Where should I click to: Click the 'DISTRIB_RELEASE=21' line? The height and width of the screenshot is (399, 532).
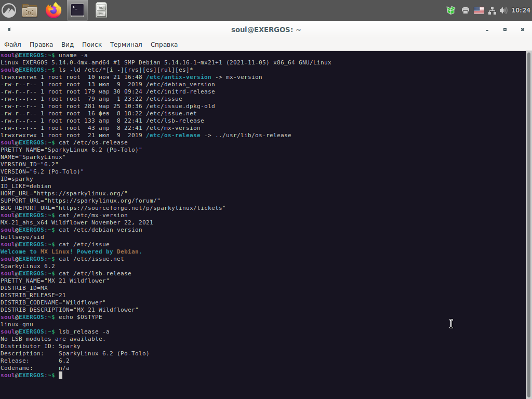coord(33,296)
